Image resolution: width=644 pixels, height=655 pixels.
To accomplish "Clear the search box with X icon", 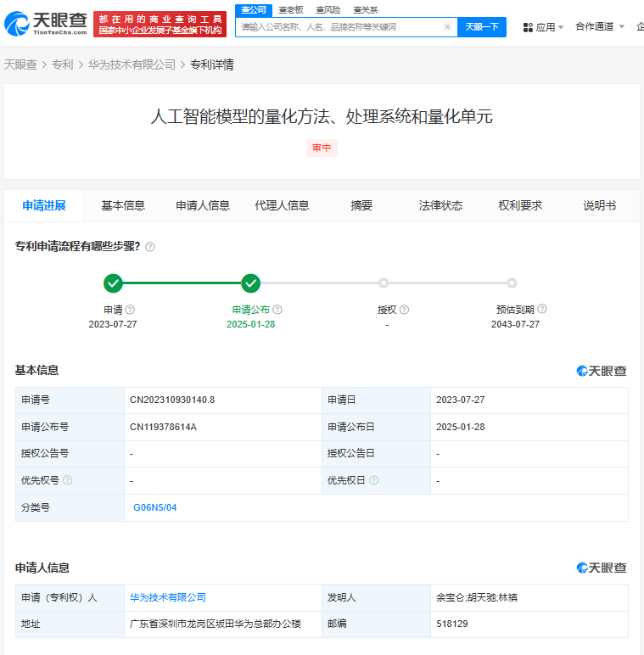I will [447, 27].
